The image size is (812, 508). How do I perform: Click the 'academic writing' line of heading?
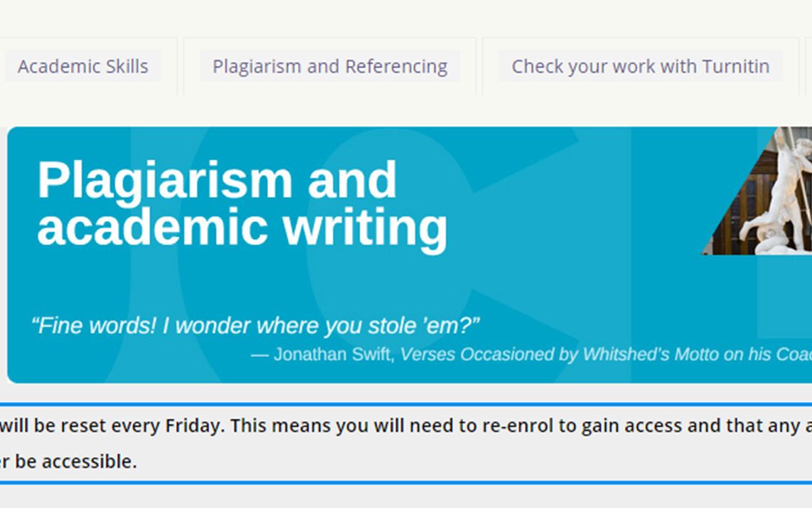(x=242, y=228)
